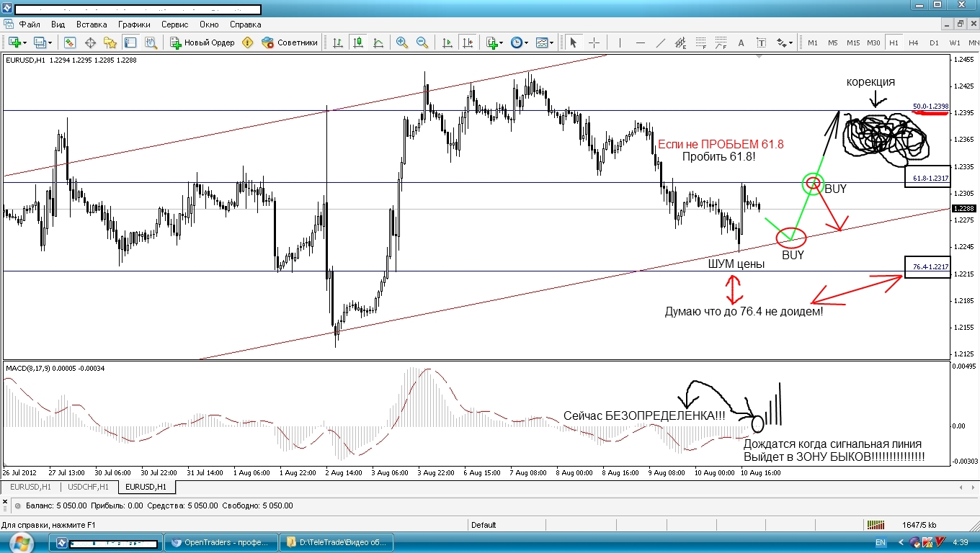Viewport: 980px width, 553px height.
Task: Open the Вставка menu
Action: [92, 24]
